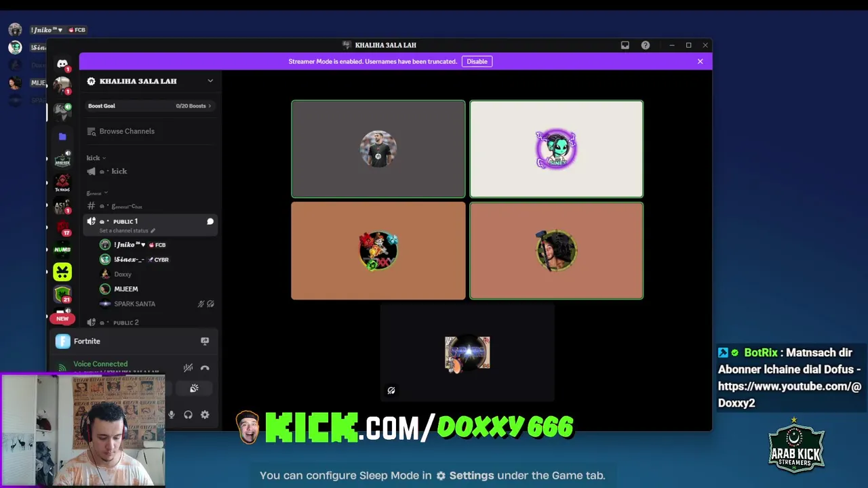Image resolution: width=868 pixels, height=488 pixels.
Task: Toggle noise suppression icon beside Voice Connected
Action: pyautogui.click(x=188, y=368)
